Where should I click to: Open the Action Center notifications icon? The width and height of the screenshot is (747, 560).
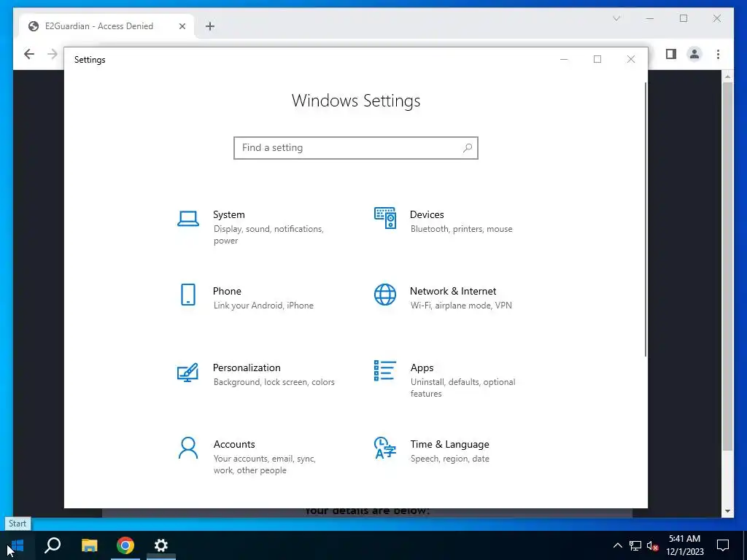[723, 545]
